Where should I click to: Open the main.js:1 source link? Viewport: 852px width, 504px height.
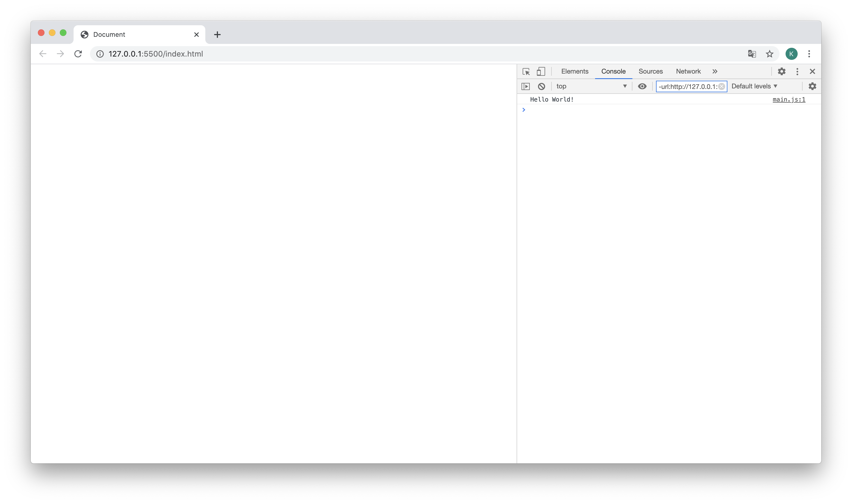point(789,99)
